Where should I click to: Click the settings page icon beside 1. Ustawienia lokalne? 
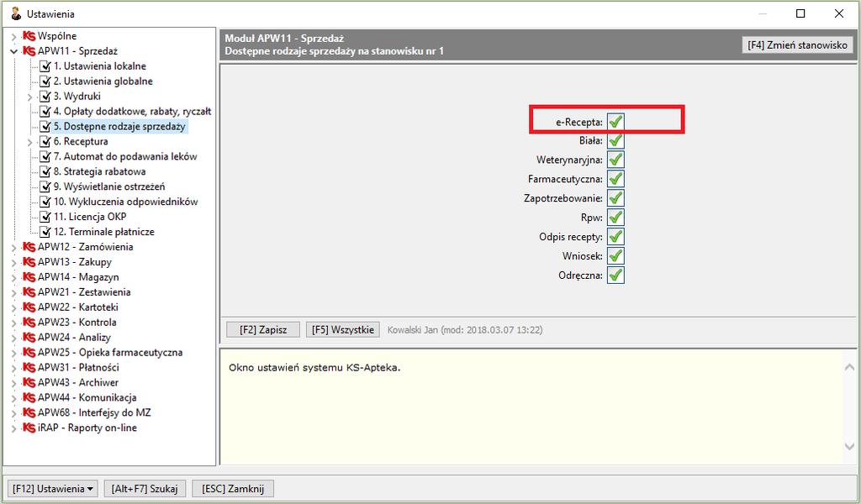tap(45, 66)
